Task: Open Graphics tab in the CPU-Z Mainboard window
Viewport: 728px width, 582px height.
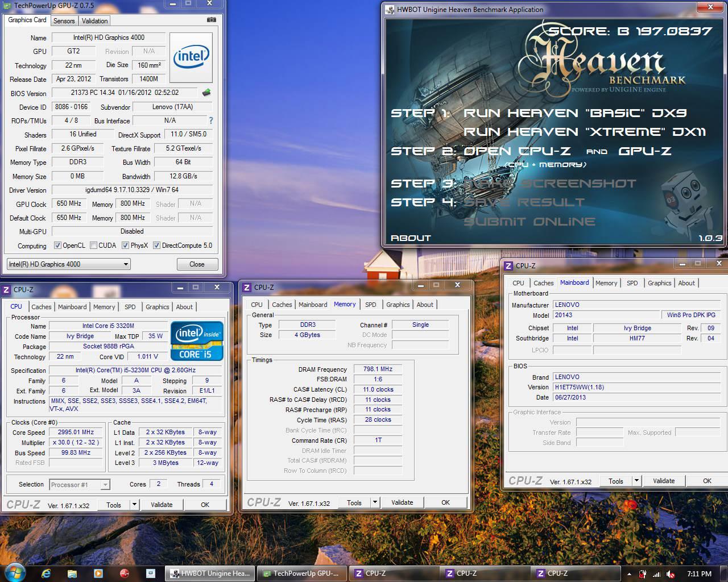Action: [x=660, y=283]
